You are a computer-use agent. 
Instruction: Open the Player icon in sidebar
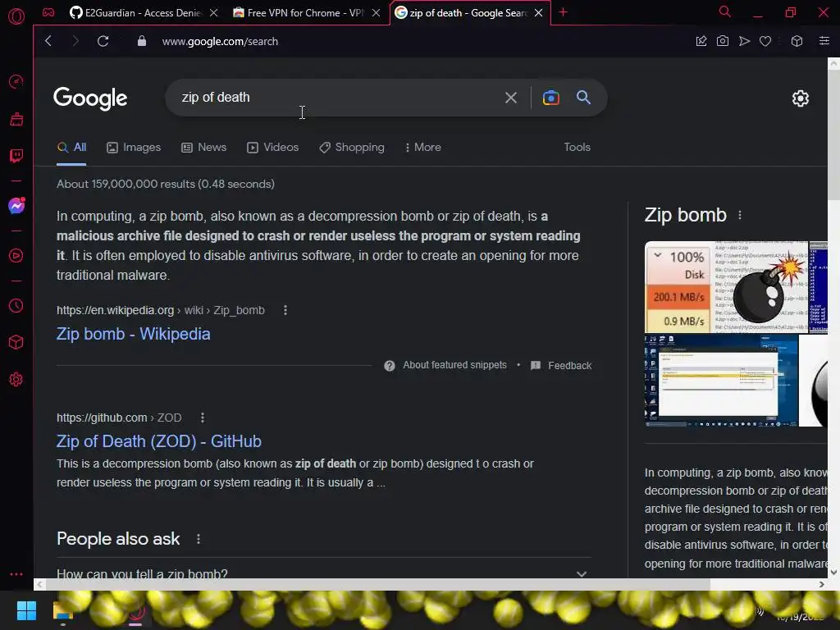point(16,256)
